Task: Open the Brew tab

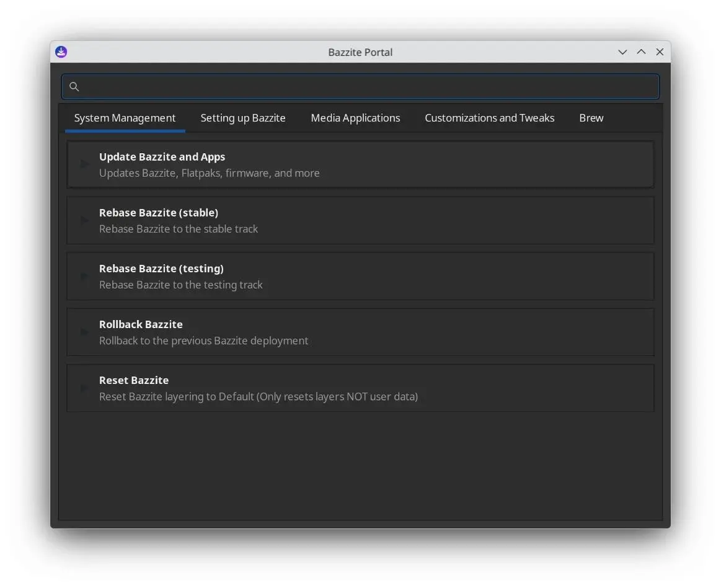Action: (x=591, y=118)
